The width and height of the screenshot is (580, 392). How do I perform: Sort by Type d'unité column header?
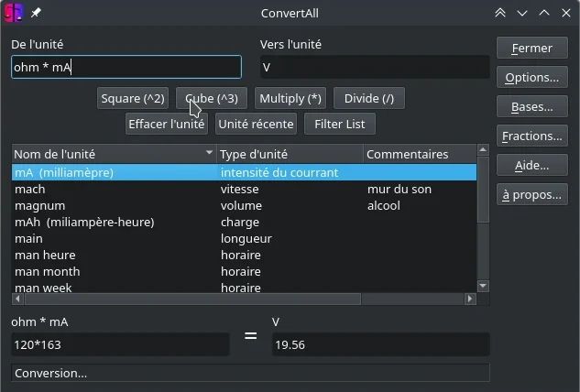290,154
